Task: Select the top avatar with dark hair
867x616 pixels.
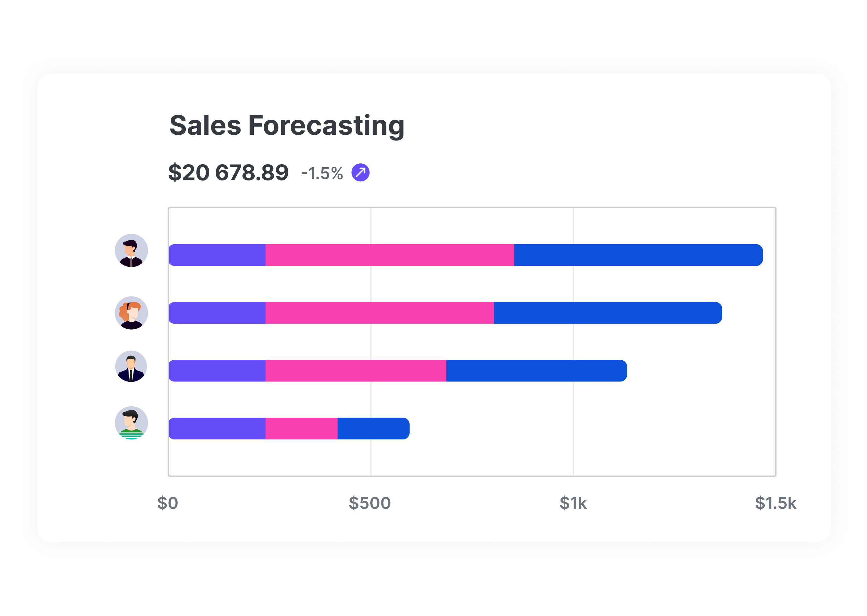Action: 131,251
